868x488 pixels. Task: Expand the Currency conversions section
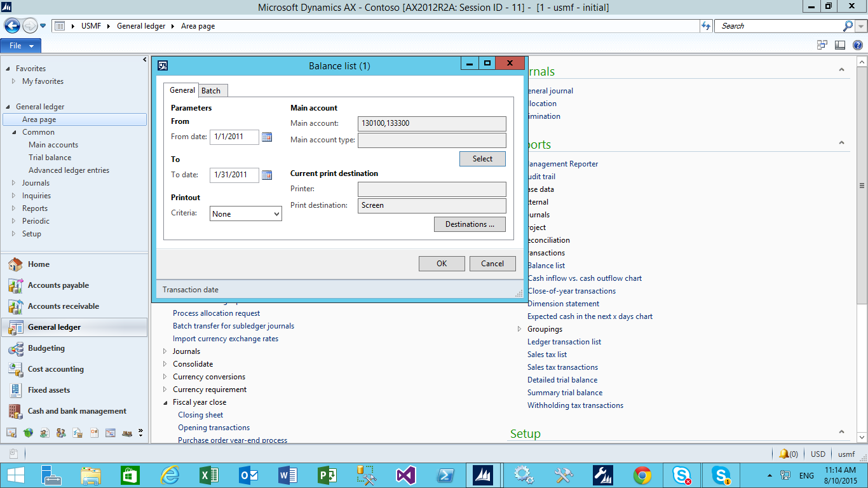(165, 377)
